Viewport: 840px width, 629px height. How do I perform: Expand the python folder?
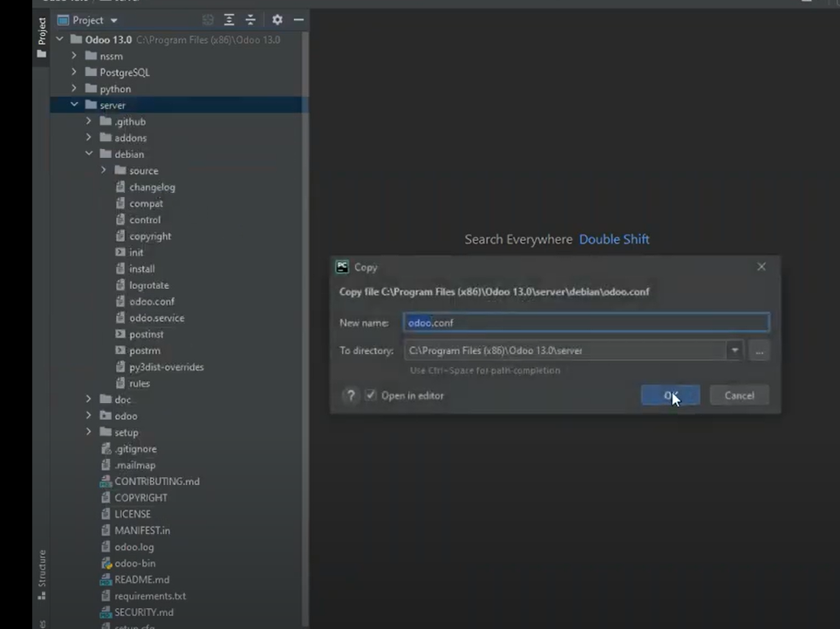(x=74, y=88)
